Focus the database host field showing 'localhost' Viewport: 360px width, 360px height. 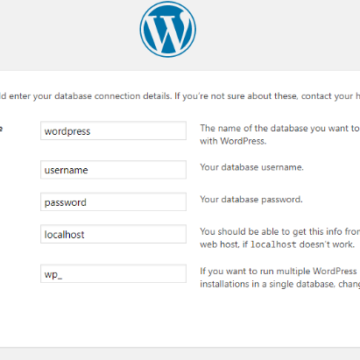pyautogui.click(x=113, y=234)
